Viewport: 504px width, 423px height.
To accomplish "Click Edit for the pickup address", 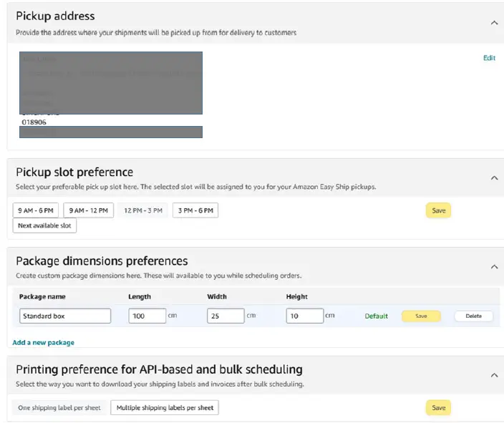I will click(489, 58).
